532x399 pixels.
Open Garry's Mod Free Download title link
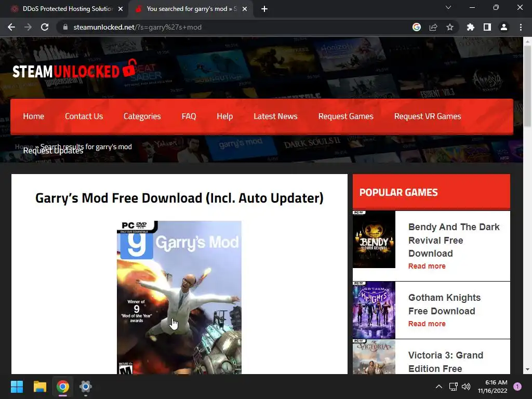tap(179, 198)
